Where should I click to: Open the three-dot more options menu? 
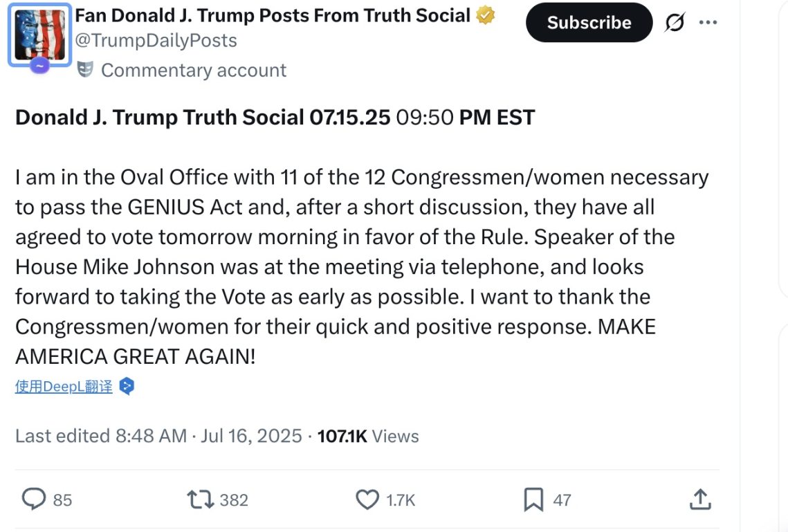click(708, 22)
